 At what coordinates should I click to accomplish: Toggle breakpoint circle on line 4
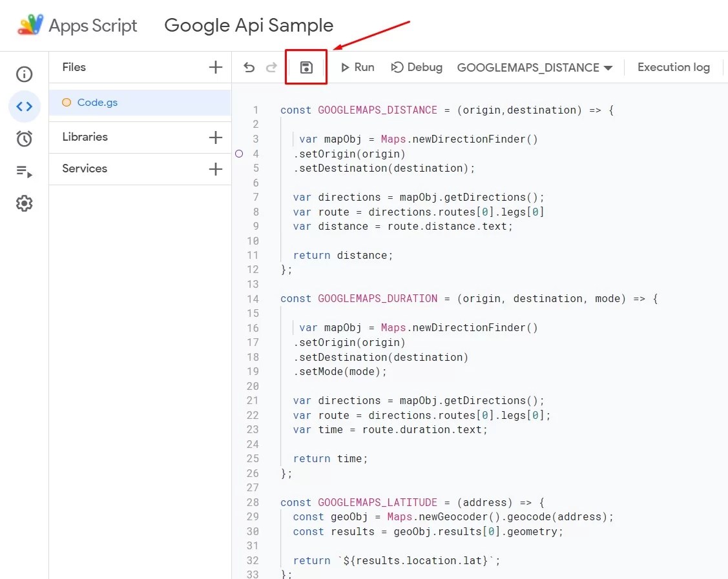[x=239, y=154]
